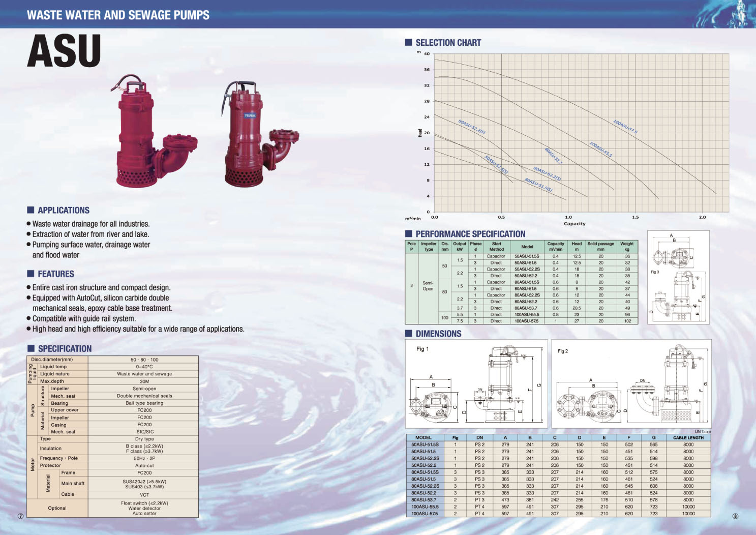Image resolution: width=756 pixels, height=535 pixels.
Task: Select the "Optional" row label
Action: click(x=57, y=508)
